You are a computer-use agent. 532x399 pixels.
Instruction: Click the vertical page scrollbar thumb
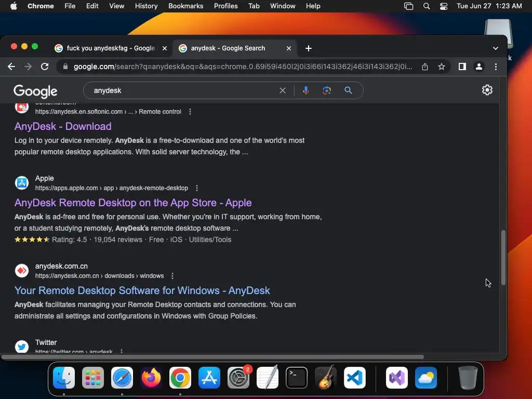click(503, 258)
